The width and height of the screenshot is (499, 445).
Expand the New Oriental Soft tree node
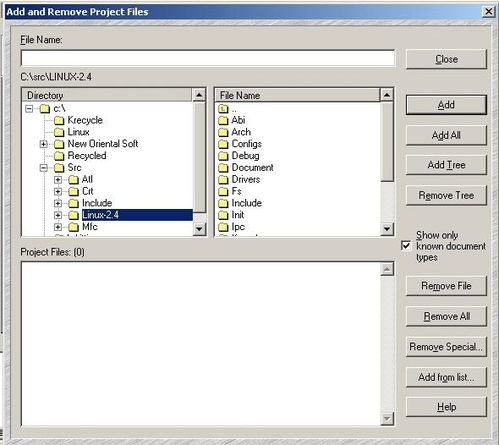43,144
